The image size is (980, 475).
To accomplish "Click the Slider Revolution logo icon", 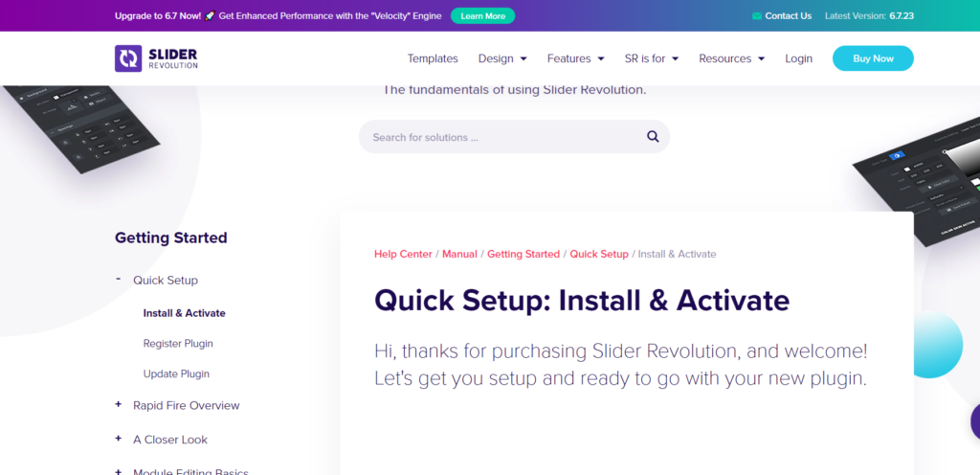I will 128,58.
